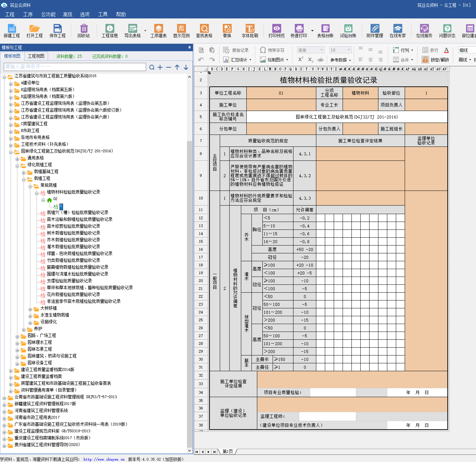This screenshot has width=476, height=462.
Task: Open 查找表格 search tool
Action: (x=204, y=31)
